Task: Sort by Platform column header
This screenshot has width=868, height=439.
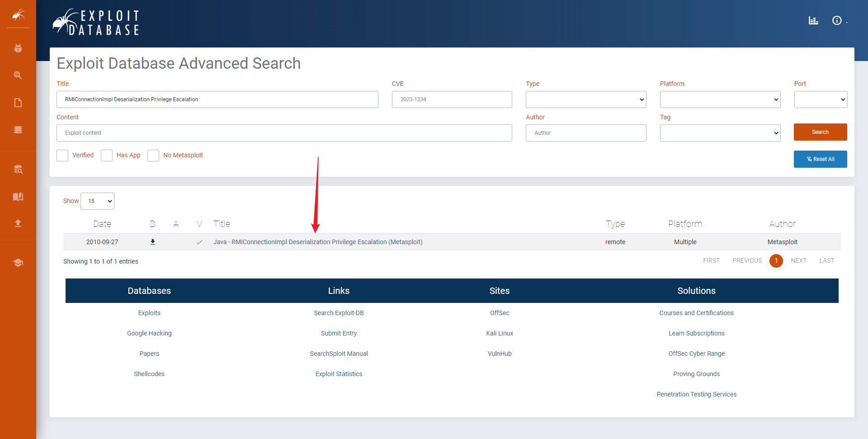Action: [685, 224]
